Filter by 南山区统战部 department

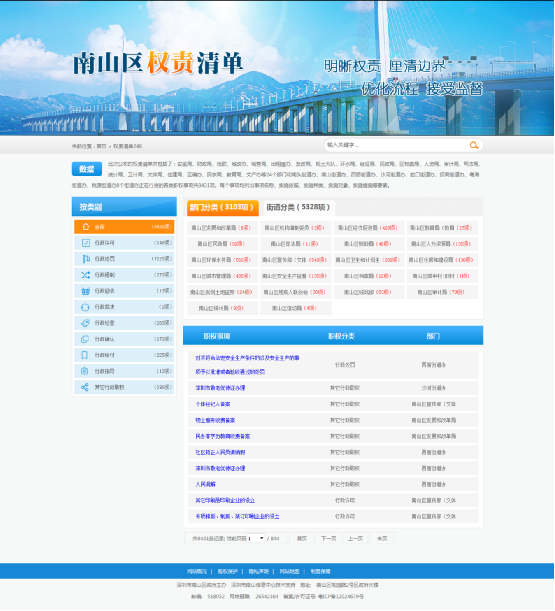point(369,292)
